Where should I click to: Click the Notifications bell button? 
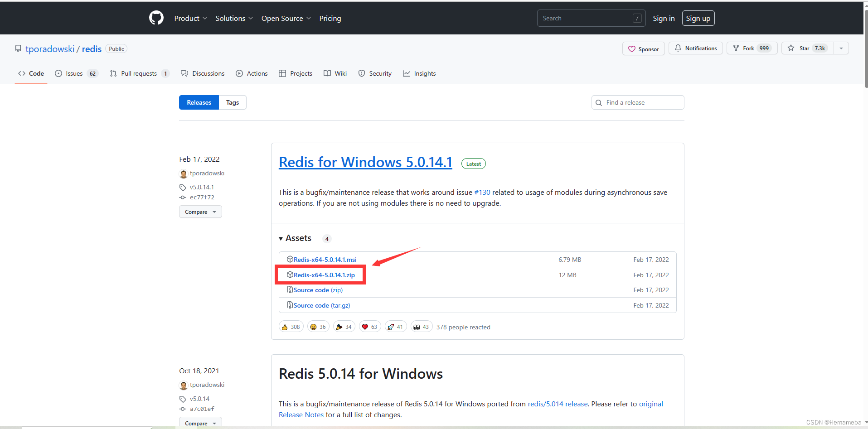click(x=695, y=48)
